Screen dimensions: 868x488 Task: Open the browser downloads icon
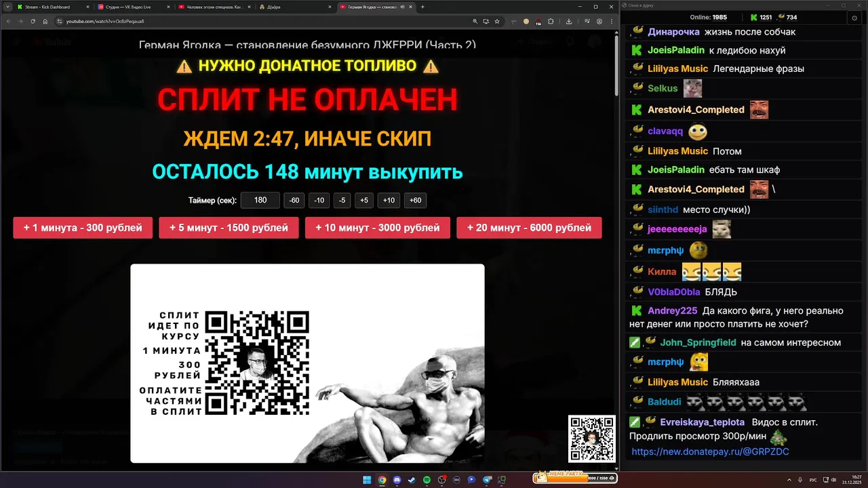tap(569, 21)
